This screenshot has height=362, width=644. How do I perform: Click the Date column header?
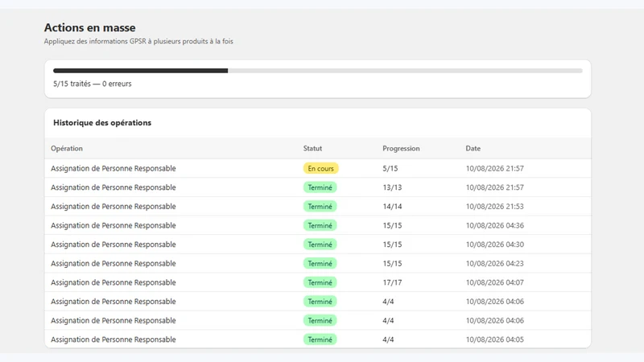coord(473,148)
